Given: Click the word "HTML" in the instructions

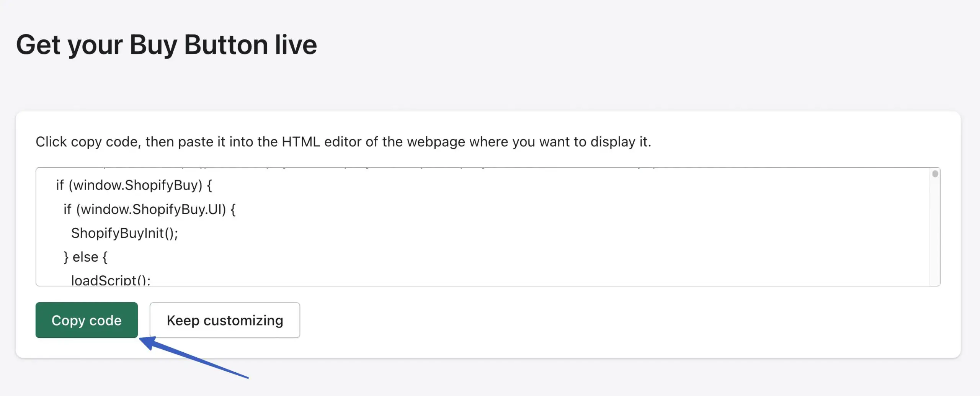Looking at the screenshot, I should click(x=301, y=142).
